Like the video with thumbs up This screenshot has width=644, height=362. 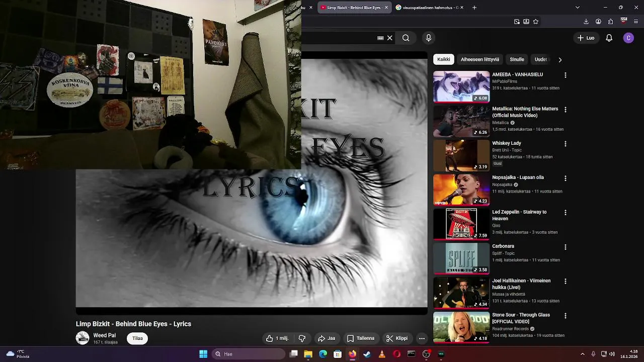(277, 338)
